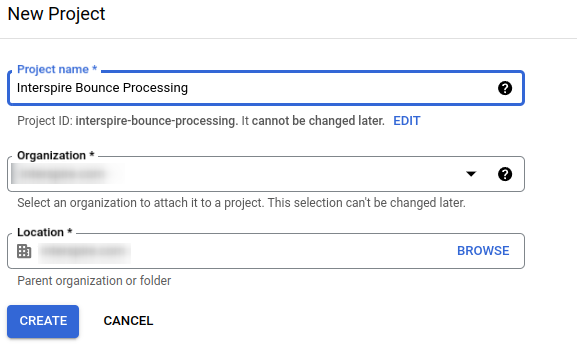Place cursor on word Processing in name field
This screenshot has width=577, height=363.
(x=155, y=88)
